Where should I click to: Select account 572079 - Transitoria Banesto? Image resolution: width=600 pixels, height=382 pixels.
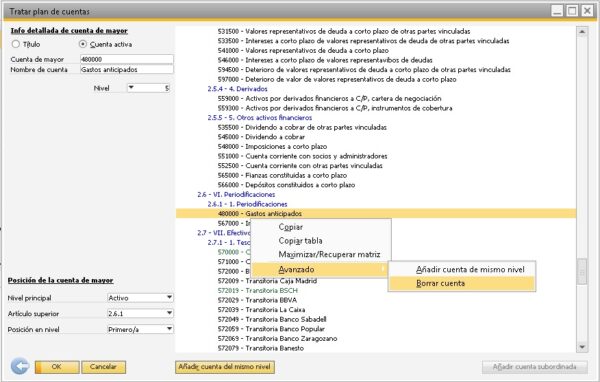coord(261,348)
